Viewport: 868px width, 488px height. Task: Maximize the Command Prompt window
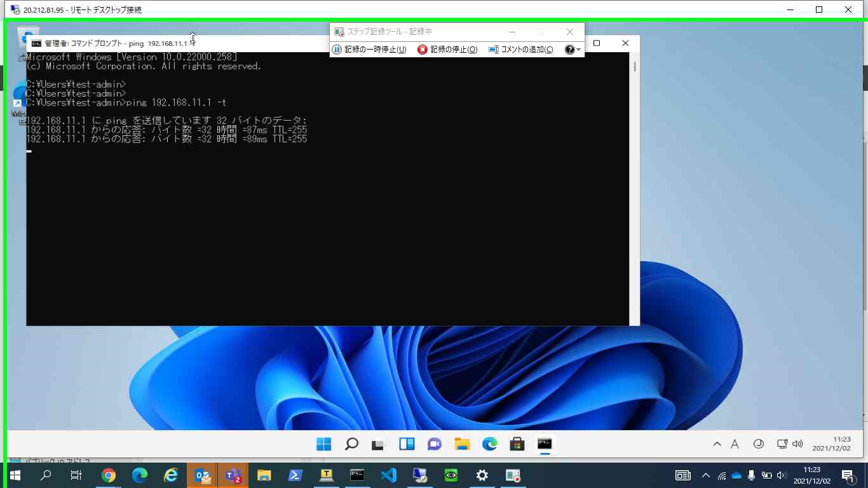tap(597, 43)
